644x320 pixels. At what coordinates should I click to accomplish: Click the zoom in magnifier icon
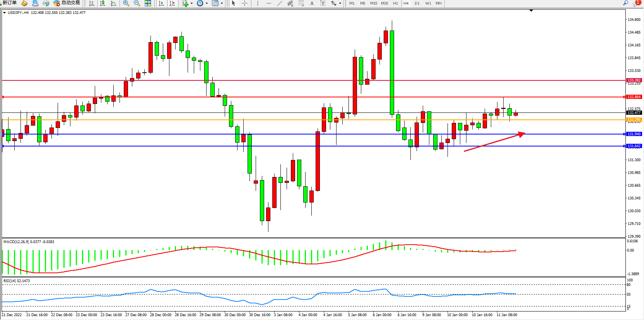pos(126,3)
